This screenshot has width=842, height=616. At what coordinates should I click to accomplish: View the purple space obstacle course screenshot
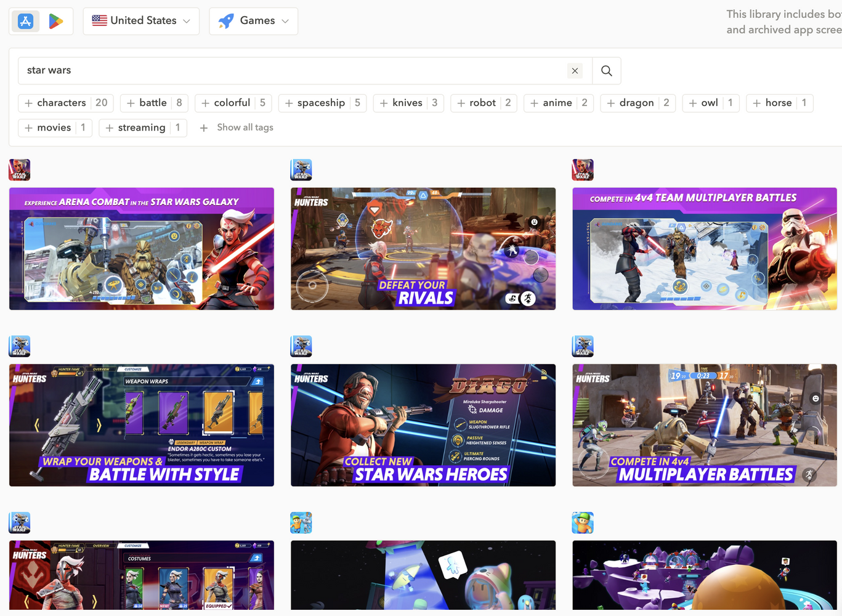(705, 575)
